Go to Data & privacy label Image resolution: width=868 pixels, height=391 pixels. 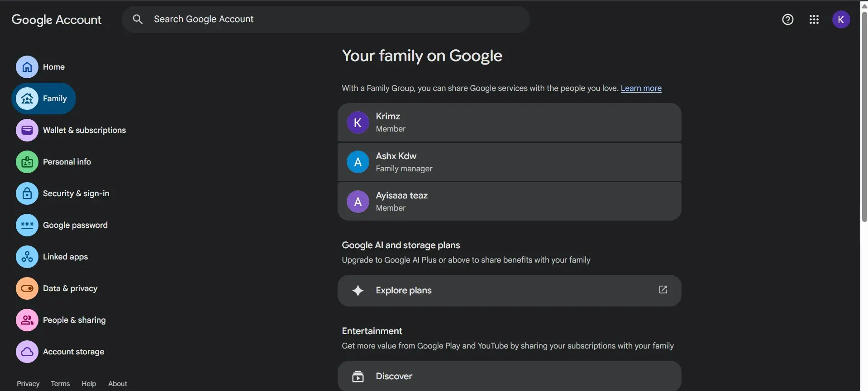[x=70, y=288]
